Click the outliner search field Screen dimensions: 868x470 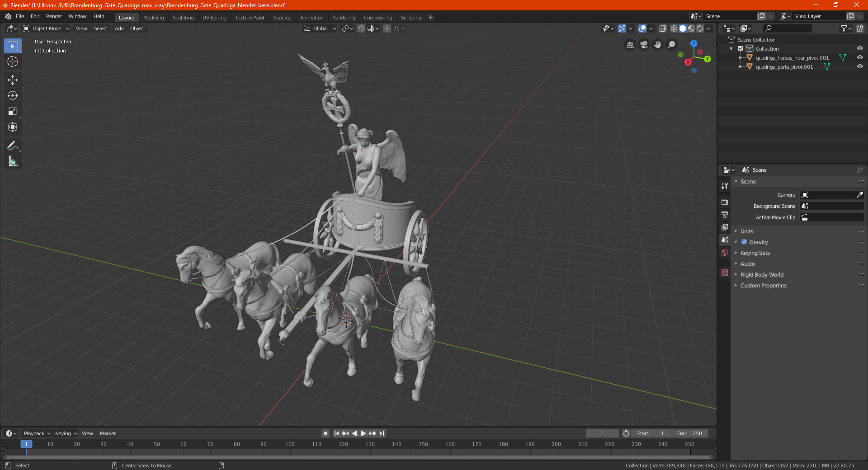tap(787, 28)
